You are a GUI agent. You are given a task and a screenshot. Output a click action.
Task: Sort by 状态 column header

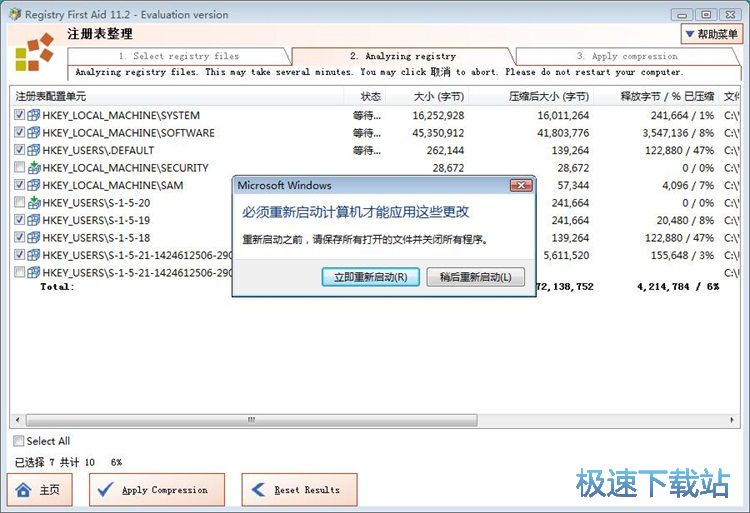(x=365, y=96)
